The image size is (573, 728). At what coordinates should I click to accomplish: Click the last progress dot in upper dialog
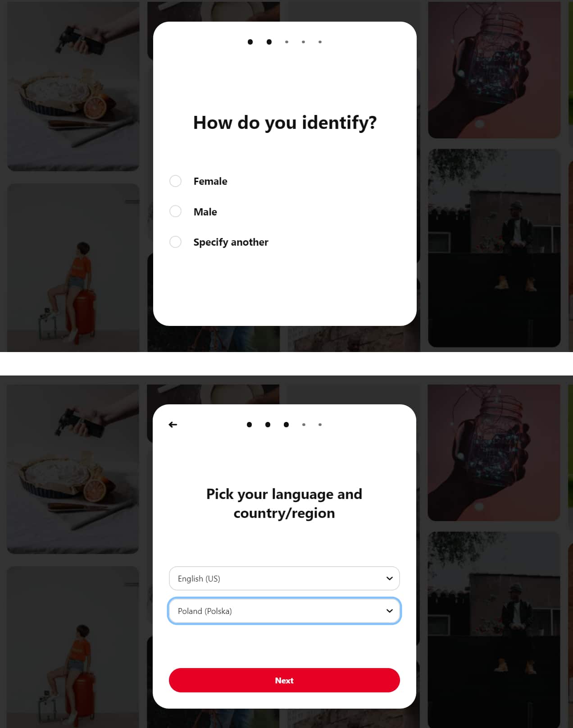(x=320, y=42)
